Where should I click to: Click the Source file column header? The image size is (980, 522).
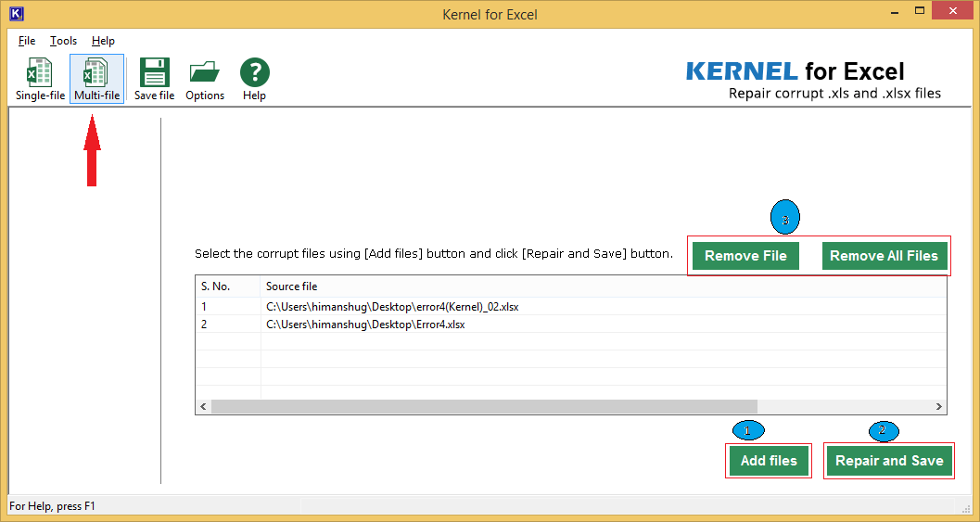[x=604, y=286]
